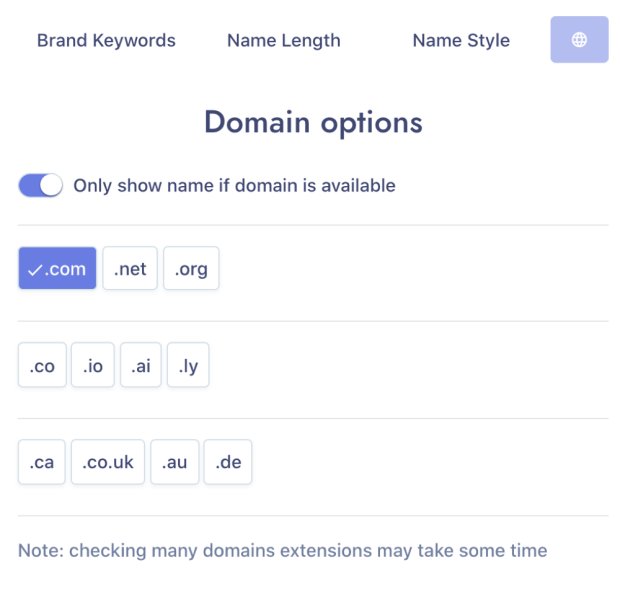
Task: Enable the .de domain extension
Action: [x=228, y=462]
